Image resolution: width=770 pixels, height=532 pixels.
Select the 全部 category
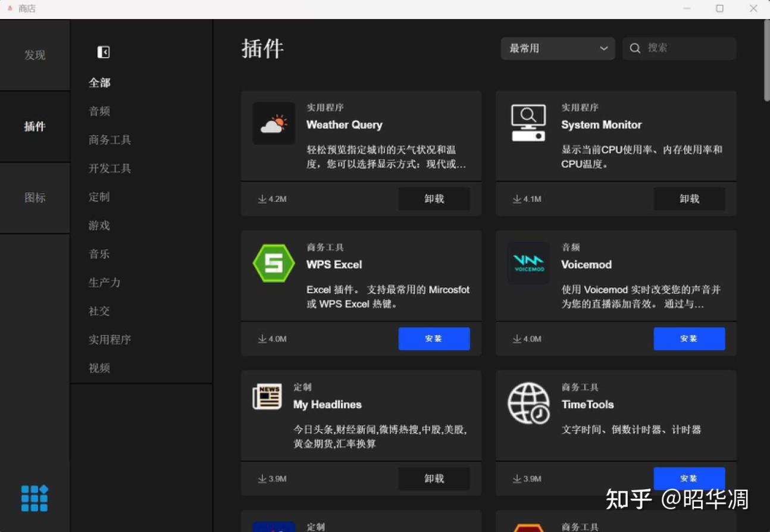point(99,83)
